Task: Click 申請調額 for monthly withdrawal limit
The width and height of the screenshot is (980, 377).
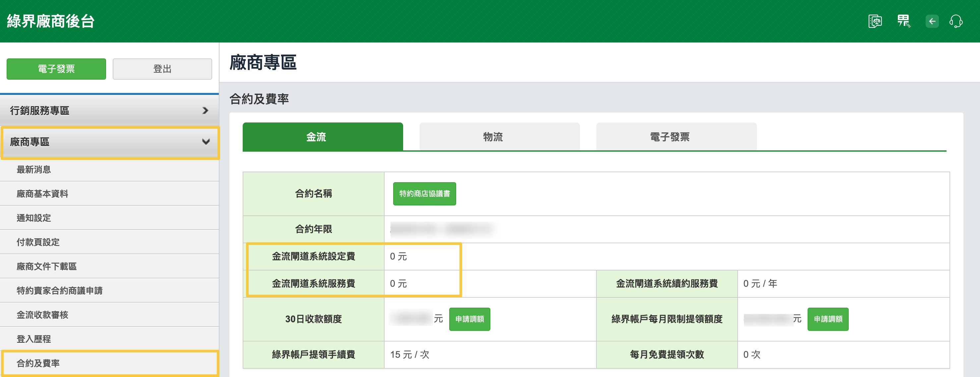Action: pyautogui.click(x=827, y=319)
